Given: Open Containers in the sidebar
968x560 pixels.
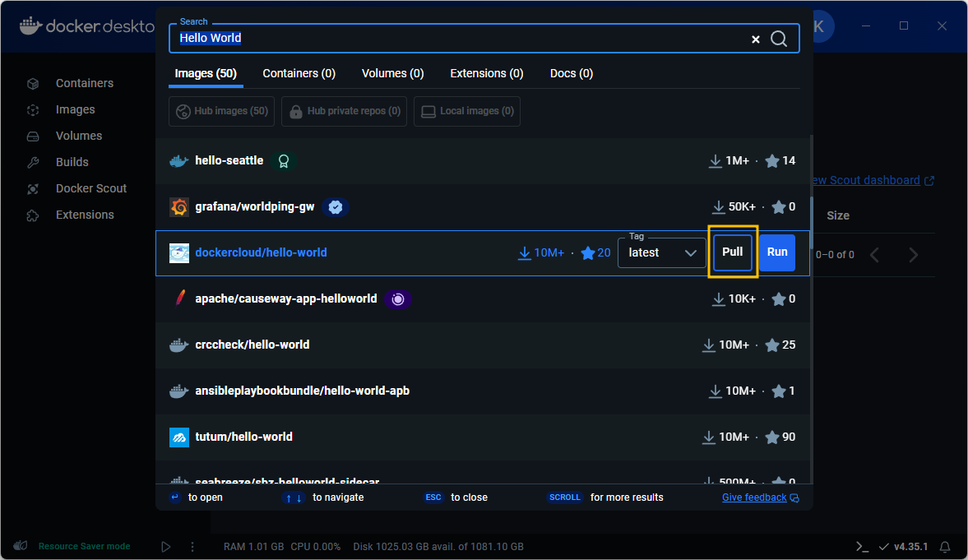Looking at the screenshot, I should (85, 83).
